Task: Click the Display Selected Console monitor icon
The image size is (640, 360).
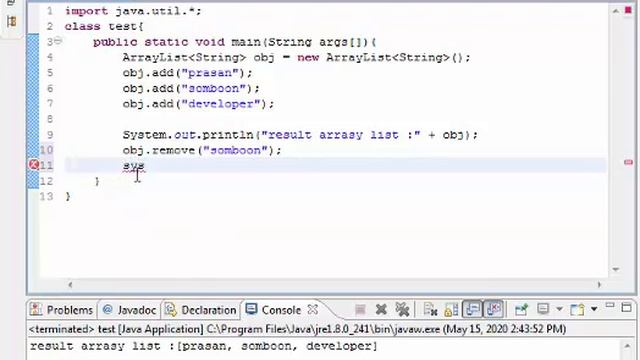Action: pyautogui.click(x=543, y=309)
